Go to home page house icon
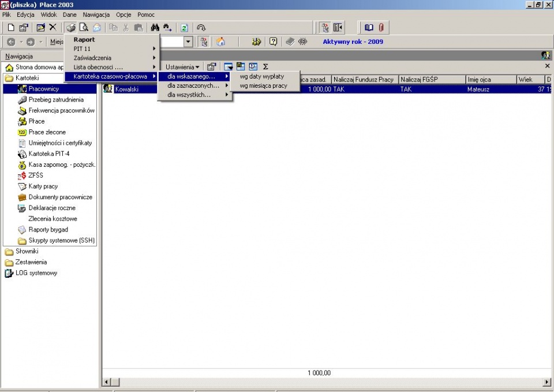 (x=221, y=42)
